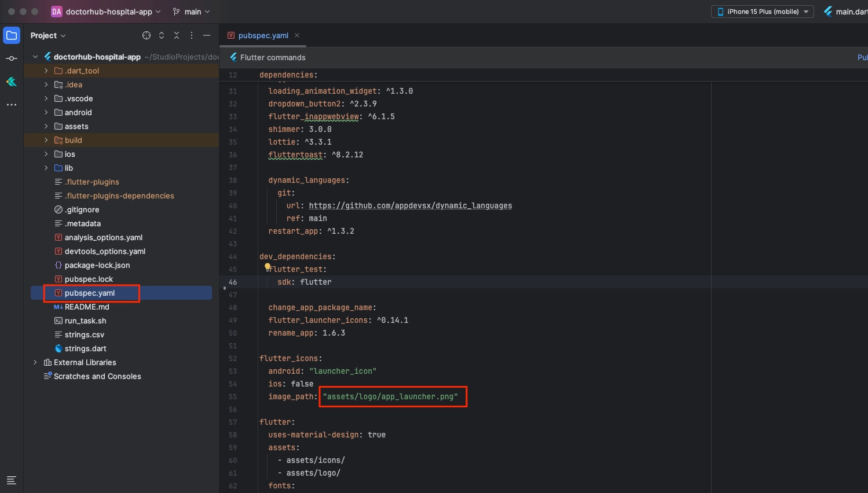Open the Project tool window folder icon
868x493 pixels.
(x=12, y=35)
